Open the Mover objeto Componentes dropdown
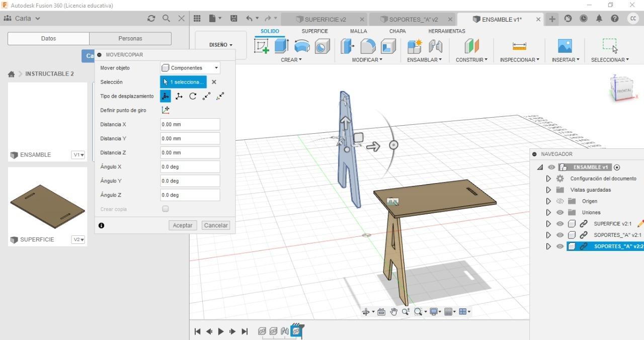Viewport: 644px width, 340px height. (x=190, y=68)
